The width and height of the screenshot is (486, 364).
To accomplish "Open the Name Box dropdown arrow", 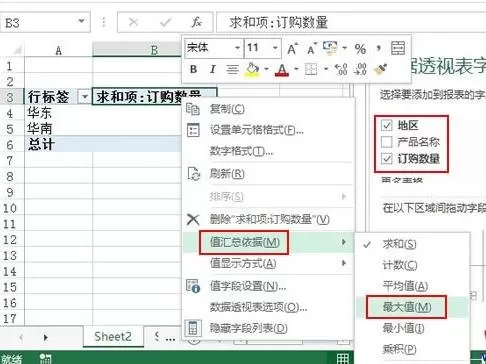I will (81, 22).
